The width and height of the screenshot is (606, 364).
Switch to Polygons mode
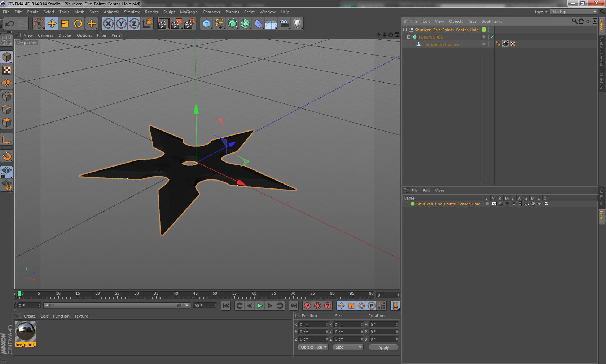tap(7, 123)
